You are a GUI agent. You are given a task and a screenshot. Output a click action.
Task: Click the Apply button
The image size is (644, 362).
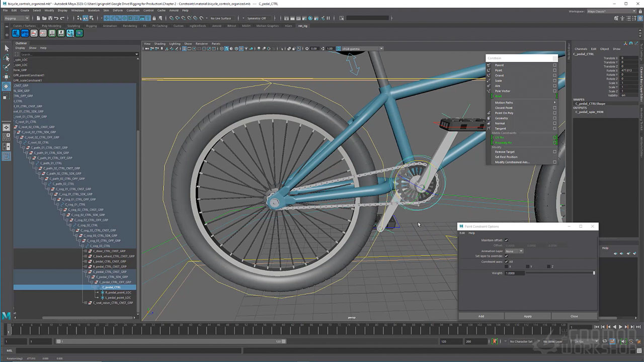[527, 316]
